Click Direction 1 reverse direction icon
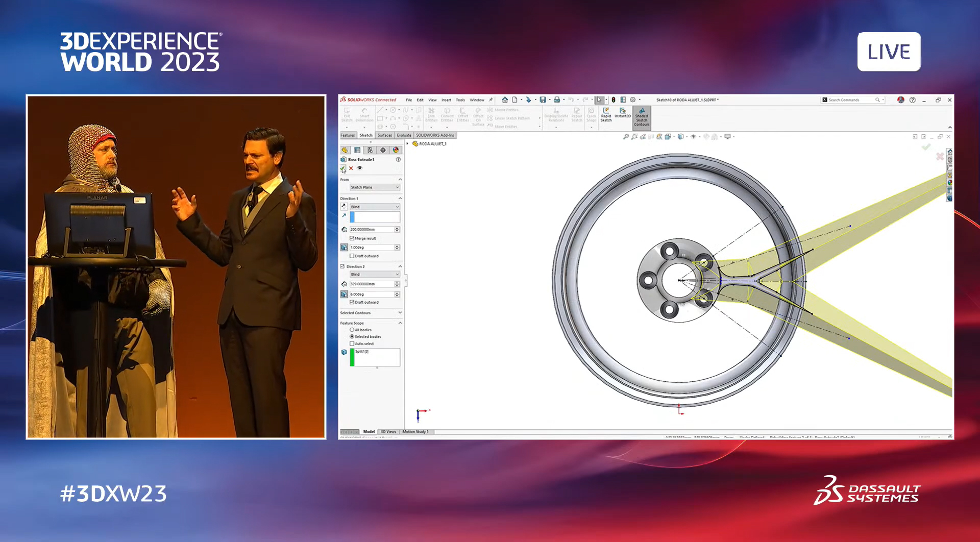The height and width of the screenshot is (542, 980). pyautogui.click(x=344, y=207)
